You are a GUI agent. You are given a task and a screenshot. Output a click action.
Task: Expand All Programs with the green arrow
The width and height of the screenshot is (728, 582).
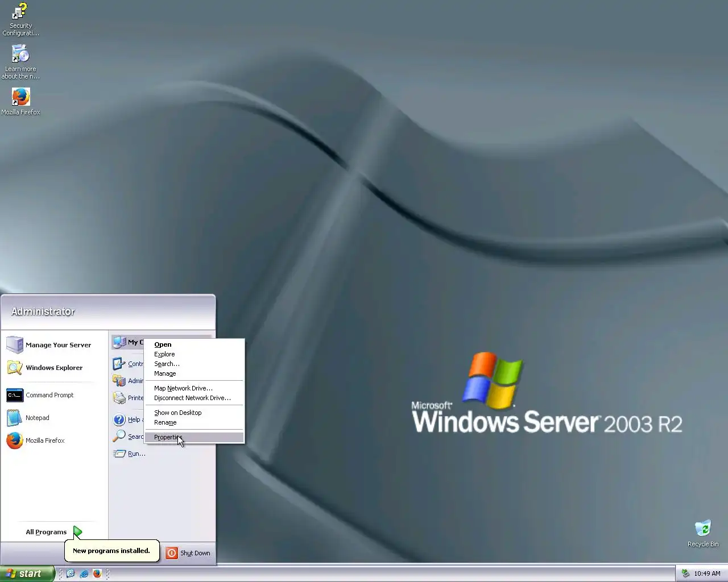78,532
